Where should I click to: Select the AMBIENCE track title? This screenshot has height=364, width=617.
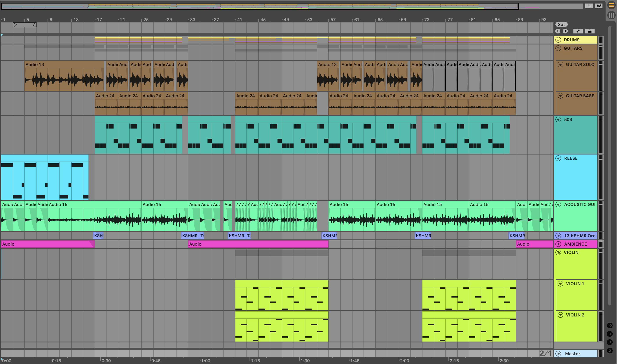click(x=575, y=244)
